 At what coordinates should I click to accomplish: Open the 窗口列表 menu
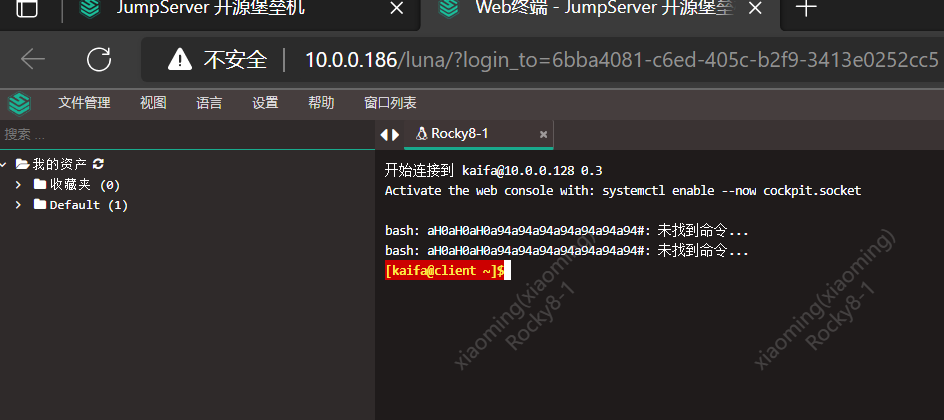click(x=390, y=103)
